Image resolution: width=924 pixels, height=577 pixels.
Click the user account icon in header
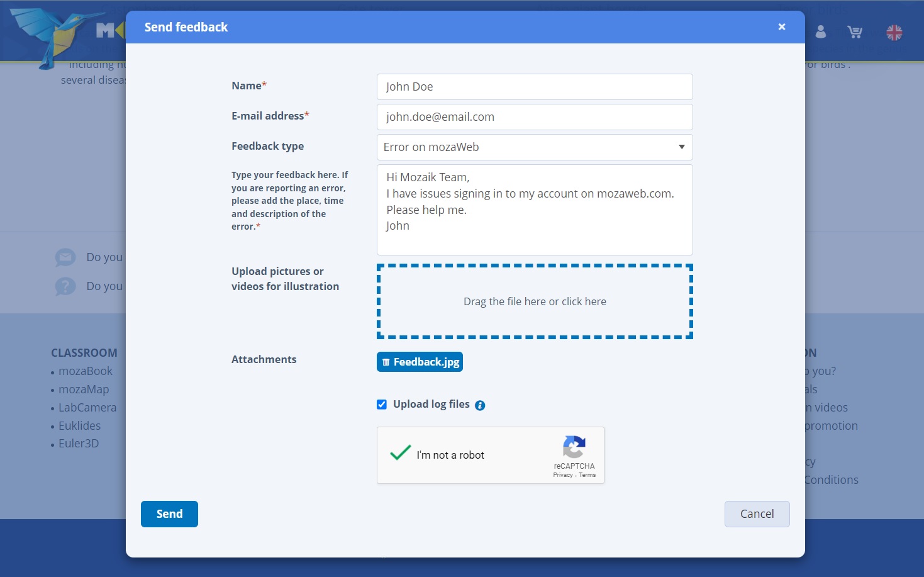click(820, 31)
